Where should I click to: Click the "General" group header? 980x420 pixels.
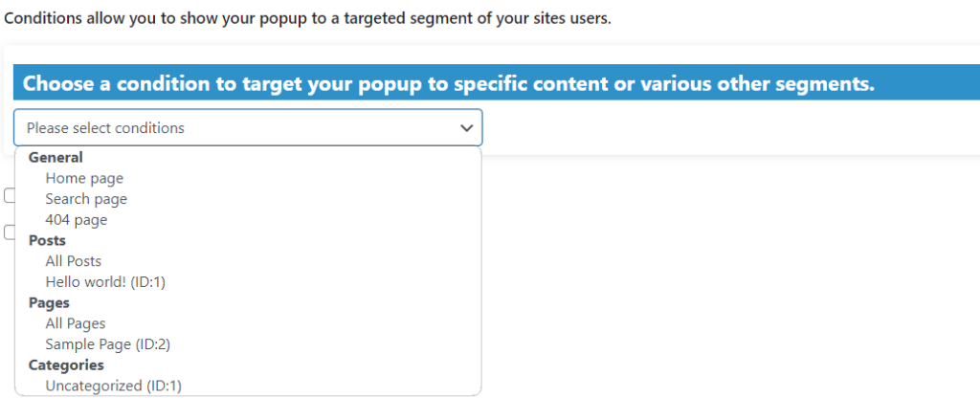(56, 158)
